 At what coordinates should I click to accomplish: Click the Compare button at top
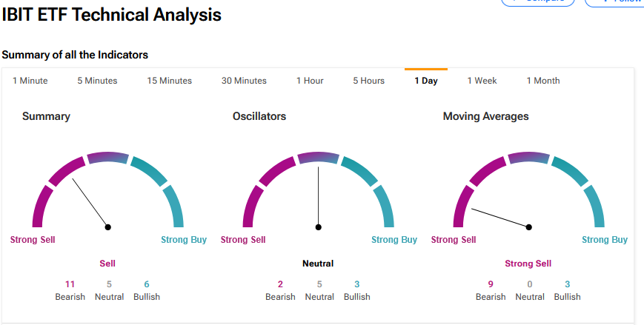coord(538,2)
